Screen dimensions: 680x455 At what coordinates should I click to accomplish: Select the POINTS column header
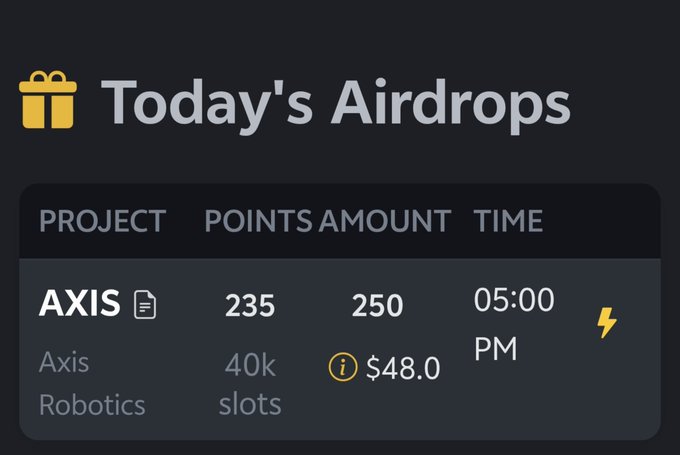(x=258, y=221)
